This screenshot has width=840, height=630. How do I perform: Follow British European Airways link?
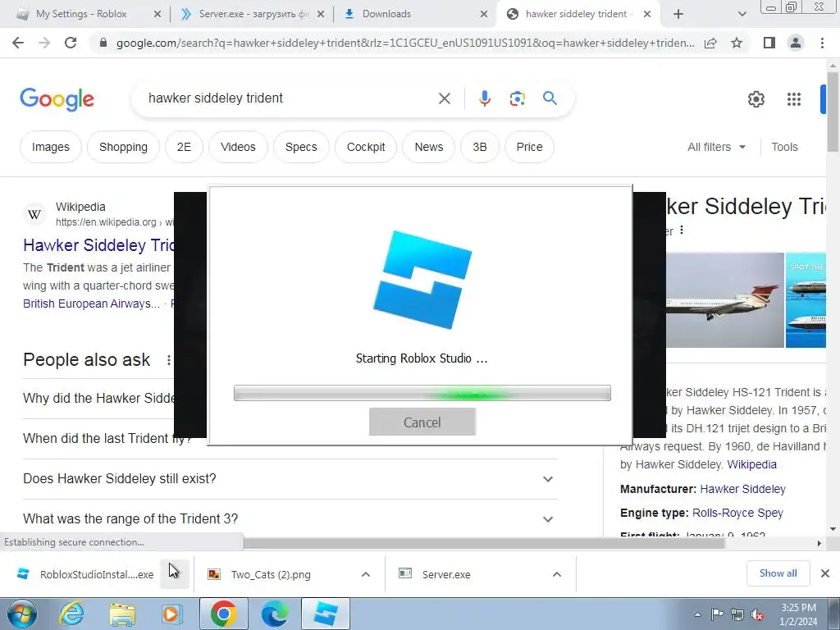click(x=92, y=304)
